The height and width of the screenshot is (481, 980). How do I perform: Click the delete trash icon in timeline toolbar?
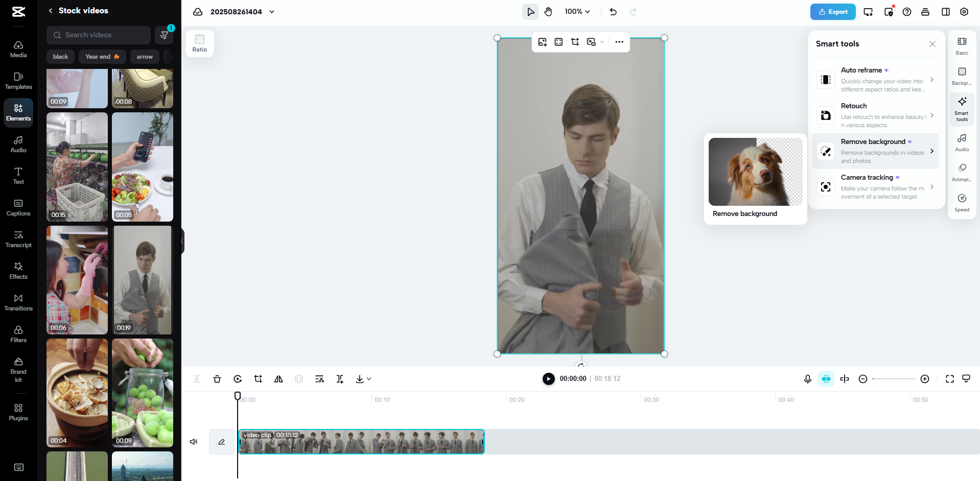click(x=217, y=379)
